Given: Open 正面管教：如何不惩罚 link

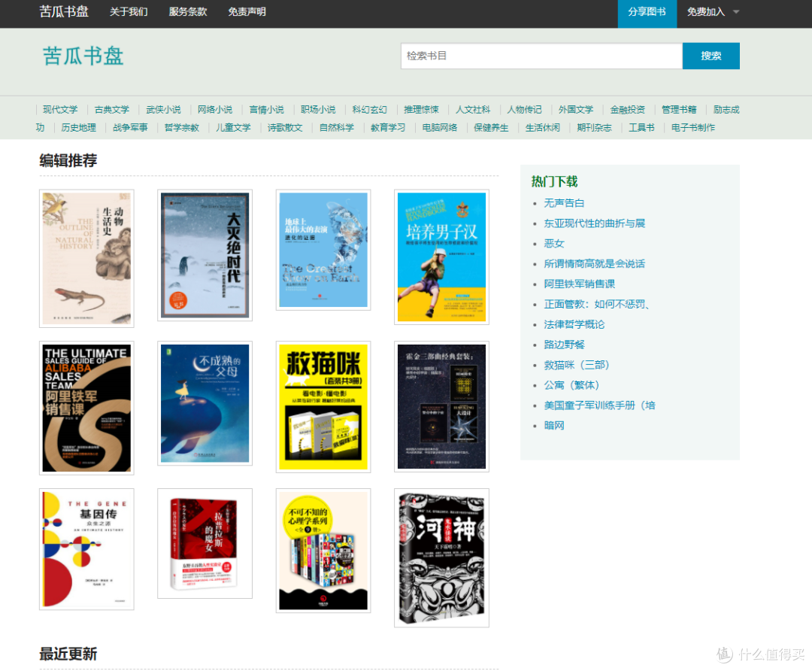Looking at the screenshot, I should click(x=596, y=304).
